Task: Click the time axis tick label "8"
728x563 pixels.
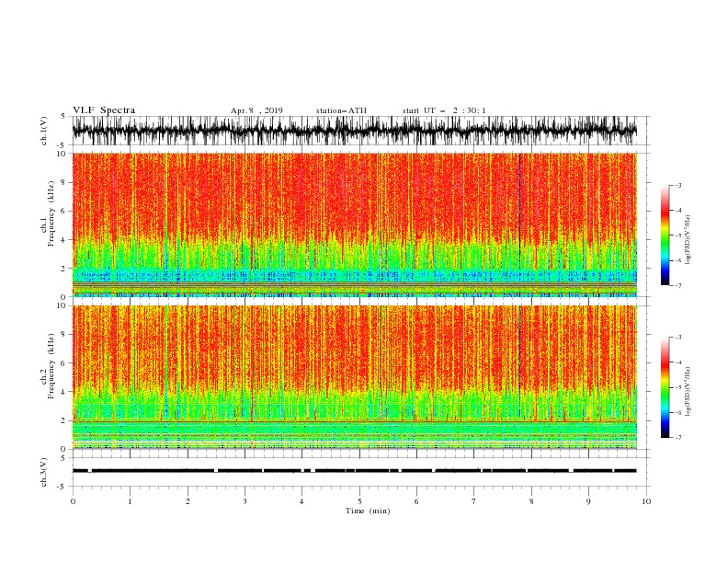Action: [x=531, y=501]
